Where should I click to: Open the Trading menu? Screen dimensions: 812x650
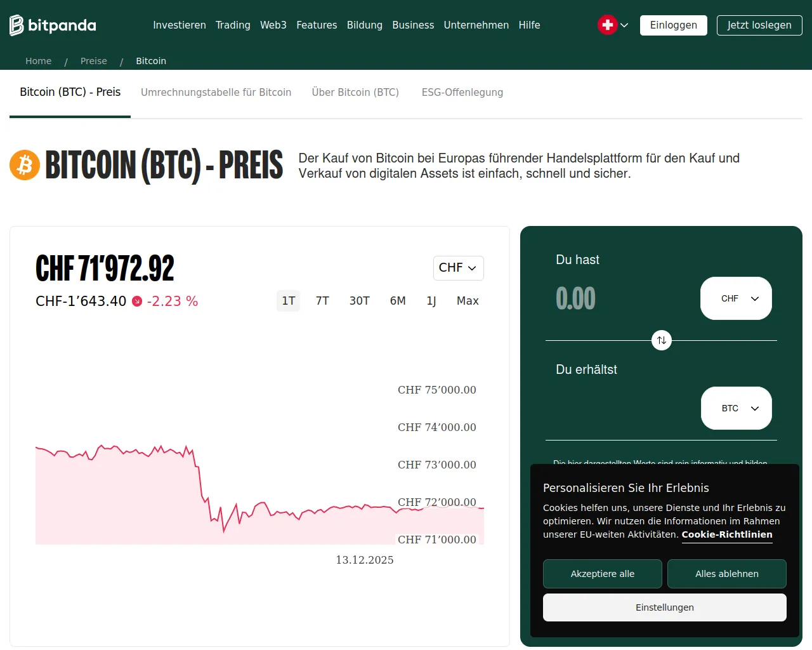[233, 25]
